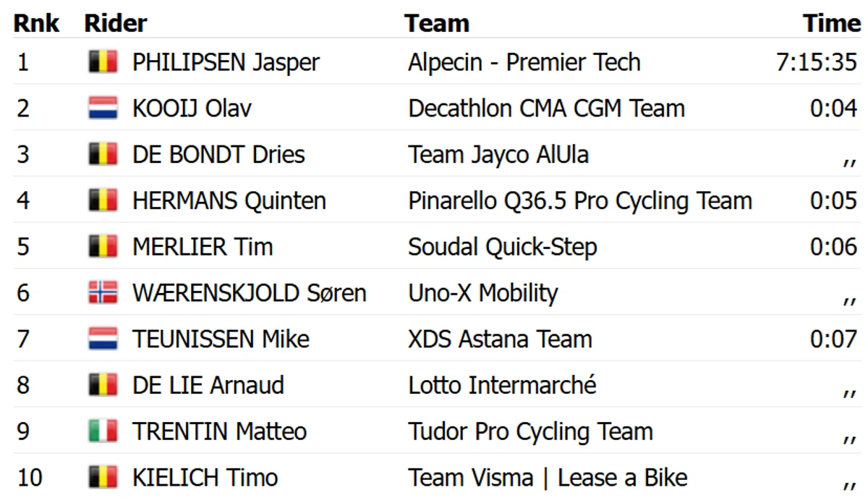Sort by the Rnk column header
868x498 pixels.
37,23
